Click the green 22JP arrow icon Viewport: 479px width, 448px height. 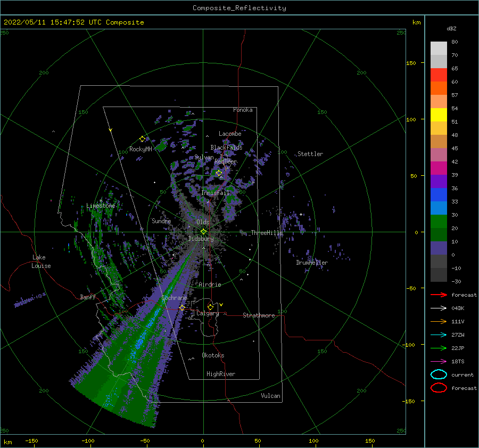coord(439,348)
